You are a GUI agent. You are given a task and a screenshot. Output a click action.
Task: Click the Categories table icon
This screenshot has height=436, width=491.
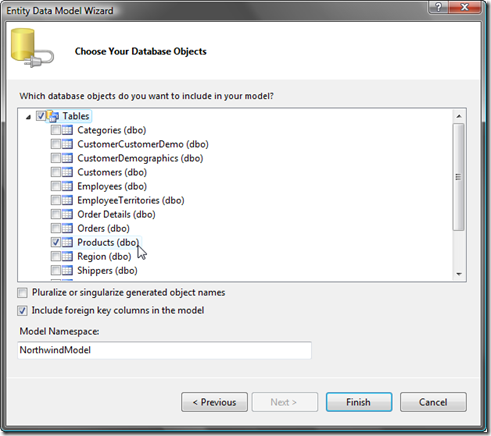pos(67,130)
